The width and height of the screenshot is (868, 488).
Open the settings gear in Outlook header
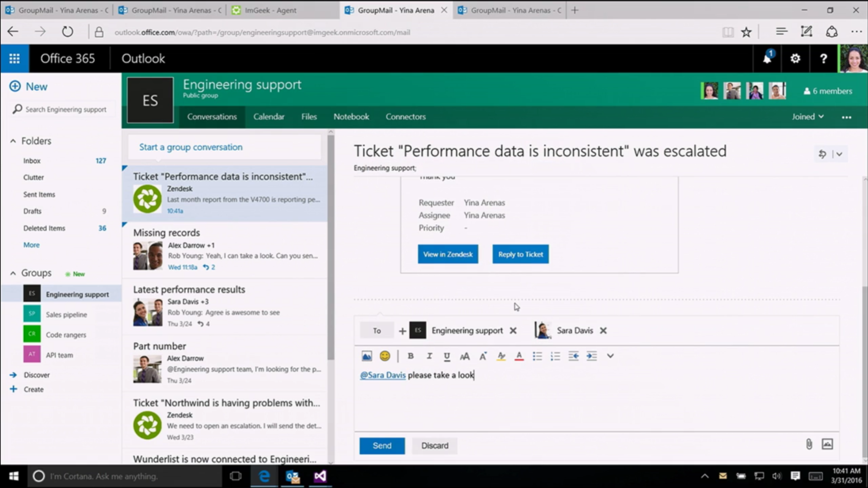click(x=795, y=58)
